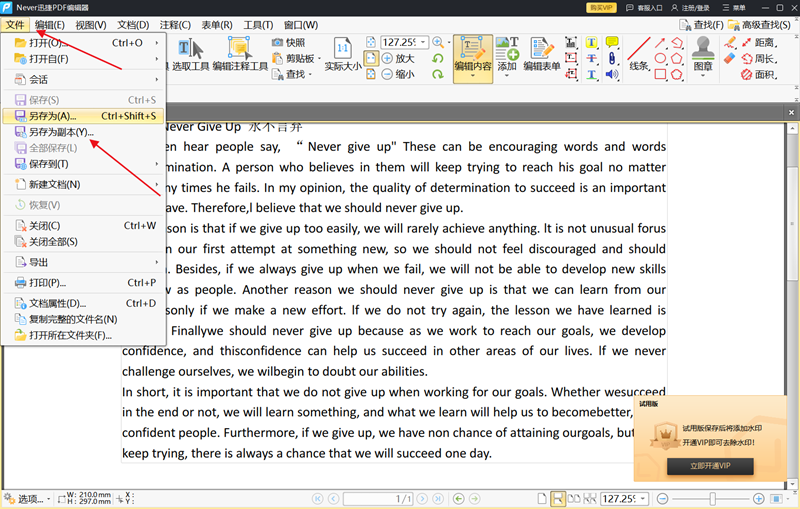Click the 编辑注释工具 annotation tool

click(x=240, y=55)
